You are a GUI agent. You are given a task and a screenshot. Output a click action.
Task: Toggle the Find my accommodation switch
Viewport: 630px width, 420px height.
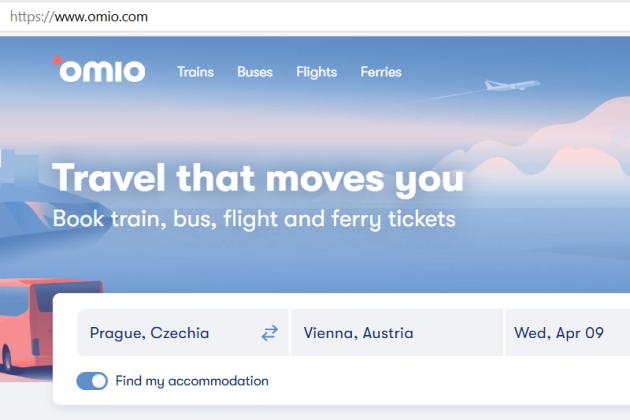coord(92,381)
